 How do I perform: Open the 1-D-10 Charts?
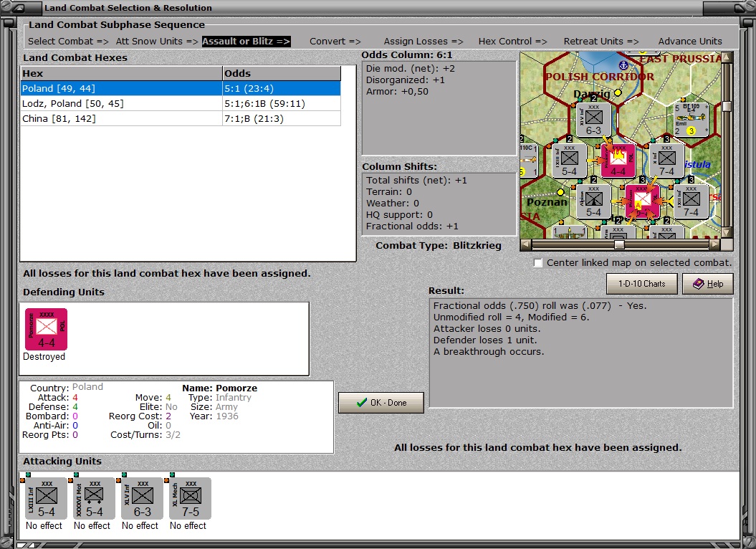click(x=642, y=284)
